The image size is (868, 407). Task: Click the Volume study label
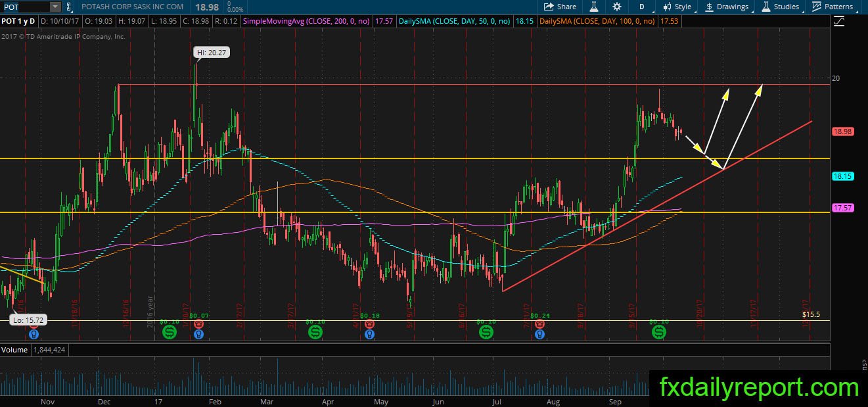tap(15, 350)
